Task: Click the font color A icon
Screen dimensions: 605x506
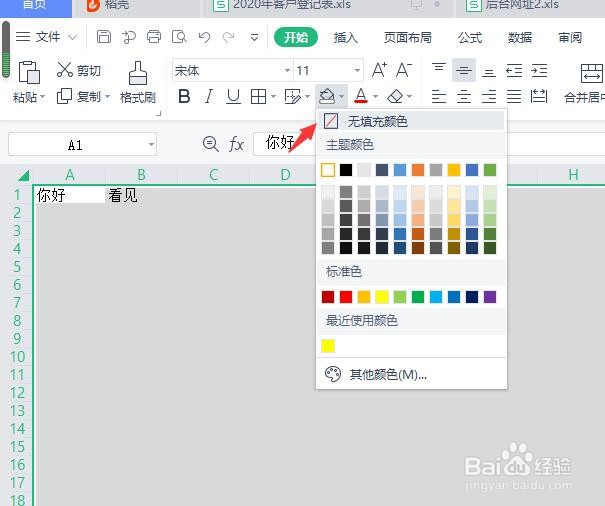Action: click(x=361, y=96)
